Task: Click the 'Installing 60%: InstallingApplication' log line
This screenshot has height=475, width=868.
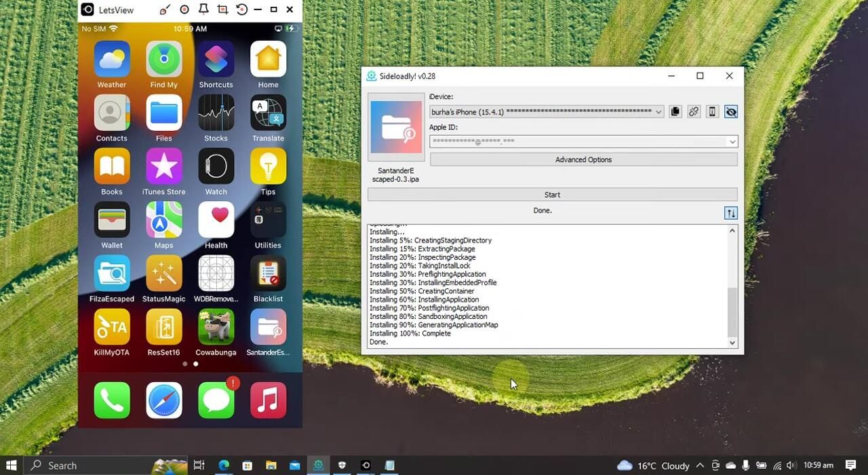Action: [x=425, y=299]
